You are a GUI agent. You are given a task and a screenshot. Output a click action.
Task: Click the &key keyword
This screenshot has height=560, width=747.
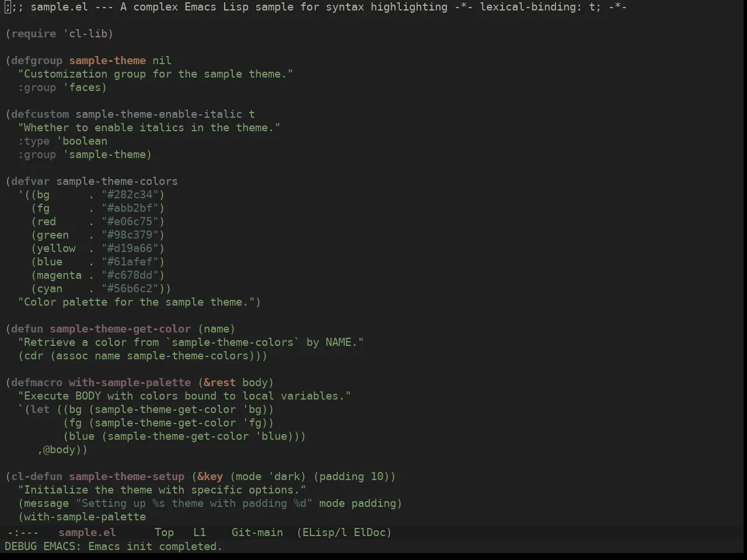(x=210, y=476)
